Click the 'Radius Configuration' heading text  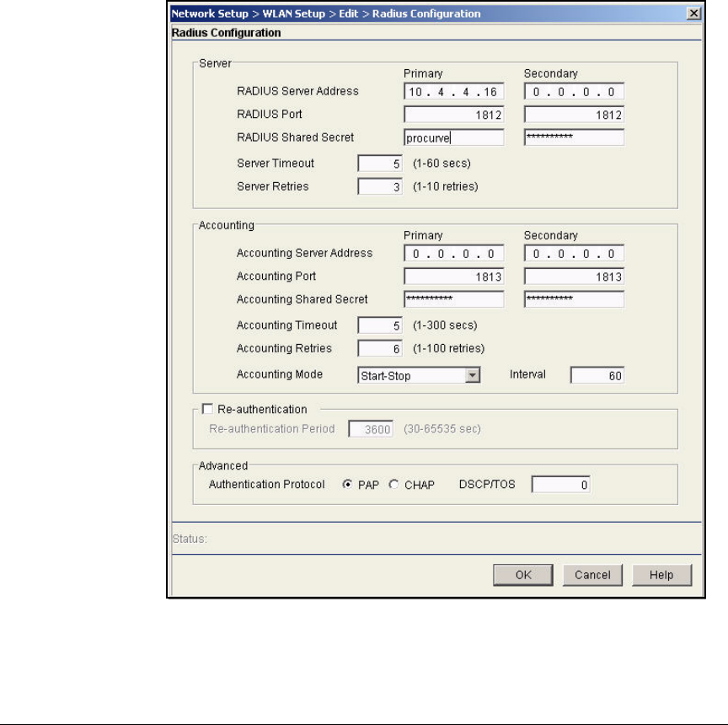[226, 33]
